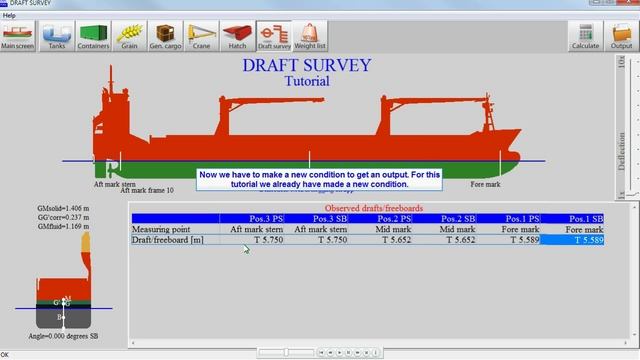
Task: Click the GMfluid=1.169 m value
Action: (x=63, y=226)
